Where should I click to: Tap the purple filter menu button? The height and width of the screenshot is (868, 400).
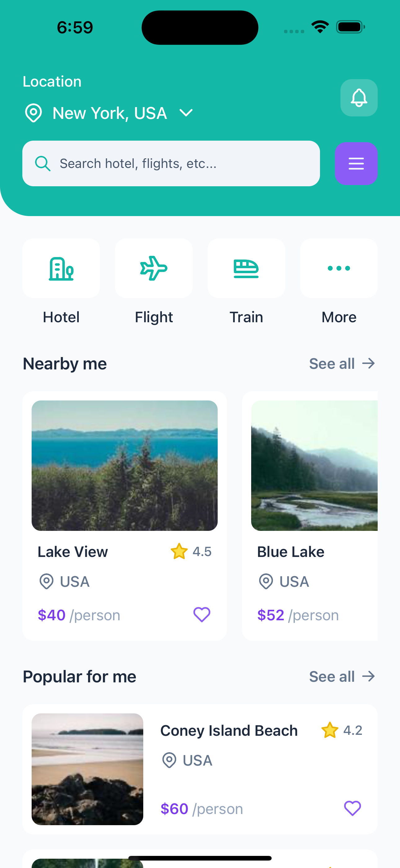click(356, 163)
